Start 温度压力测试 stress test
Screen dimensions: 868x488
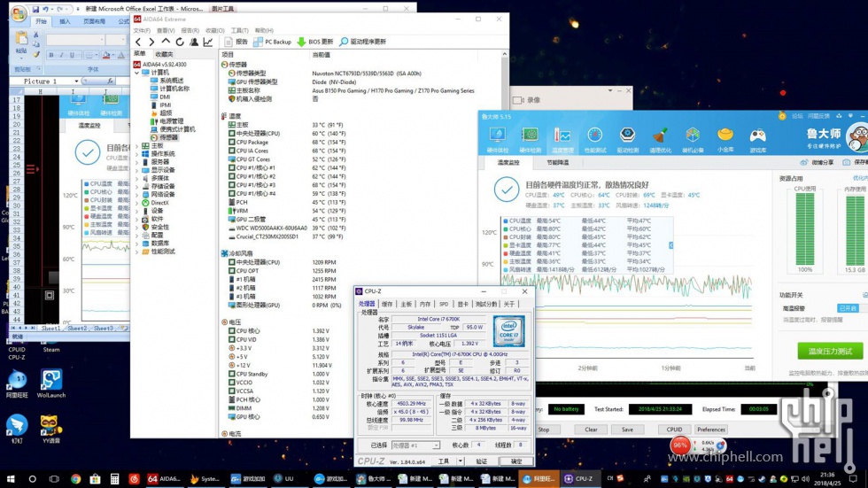coord(830,352)
